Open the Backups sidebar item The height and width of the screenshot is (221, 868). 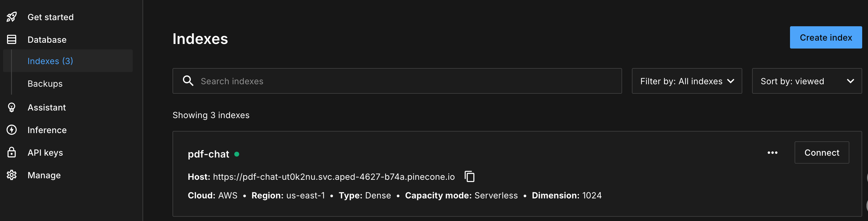point(45,83)
